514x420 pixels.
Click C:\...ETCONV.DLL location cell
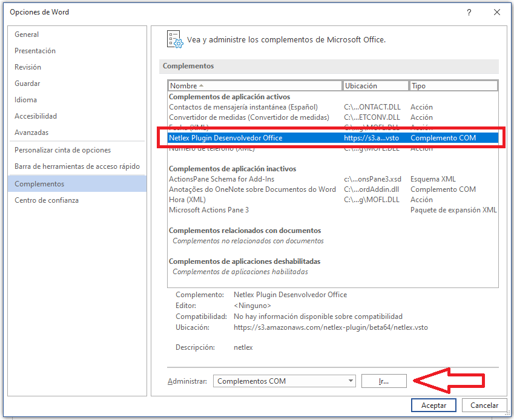[372, 117]
